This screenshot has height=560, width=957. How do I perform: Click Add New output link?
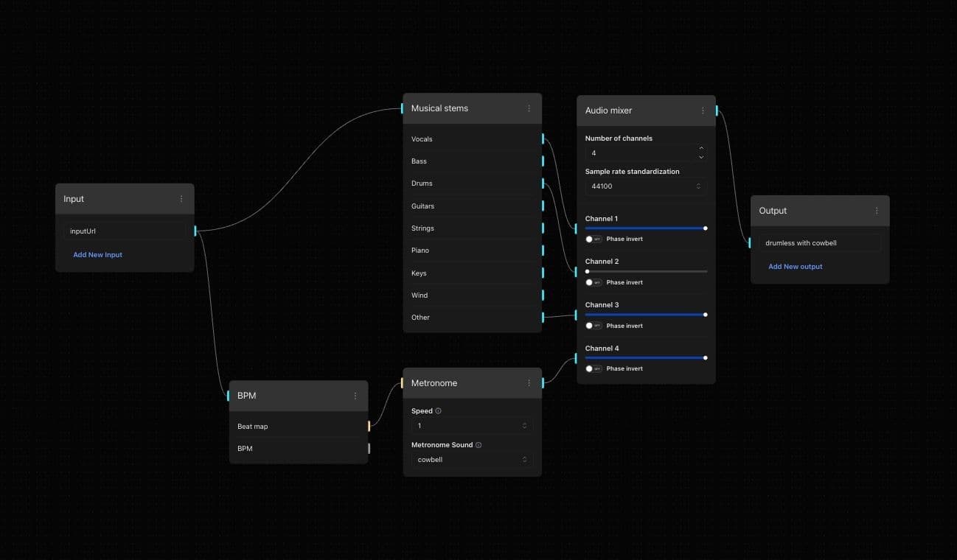tap(795, 267)
